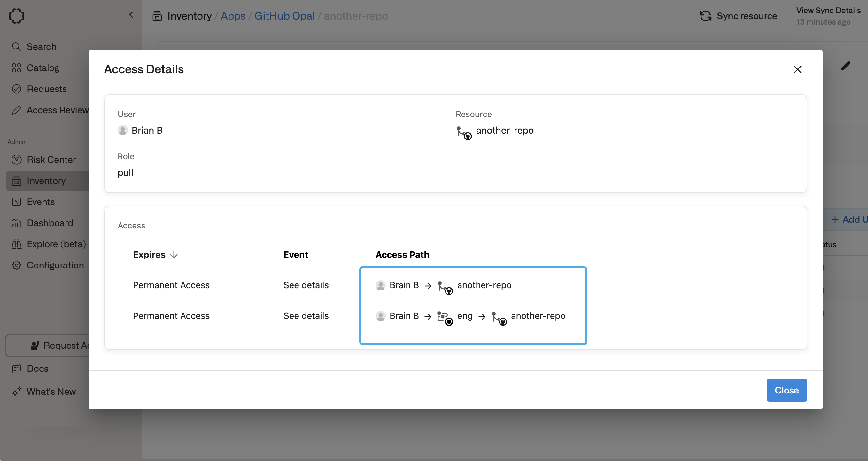Screen dimensions: 868x461
Task: Click the eng GitHub team icon
Action: click(x=445, y=317)
